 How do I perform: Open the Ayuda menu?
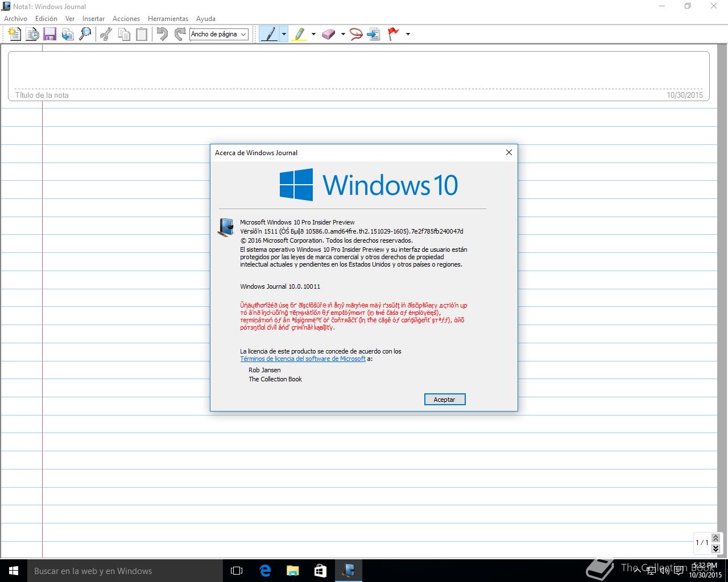pyautogui.click(x=206, y=19)
